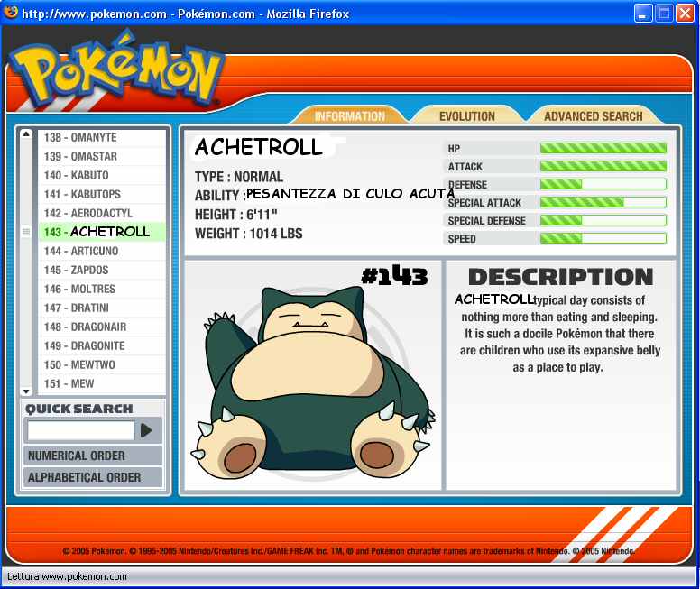700x589 pixels.
Task: Minimize the Firefox window
Action: [643, 13]
